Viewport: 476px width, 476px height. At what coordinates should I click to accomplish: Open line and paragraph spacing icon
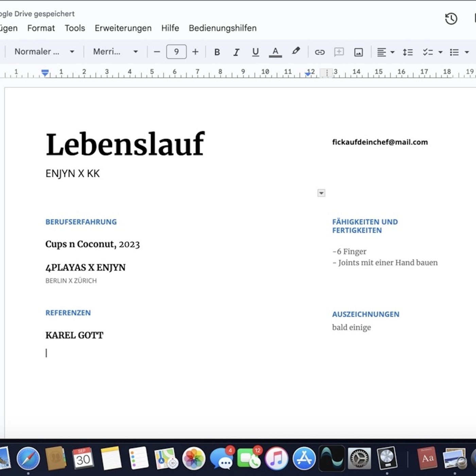407,52
